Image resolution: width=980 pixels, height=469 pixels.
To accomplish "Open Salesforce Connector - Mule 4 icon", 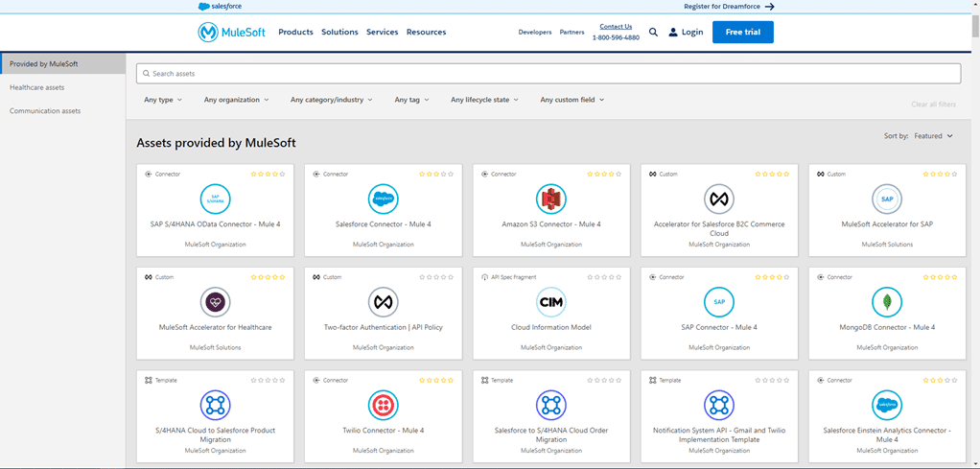I will (384, 199).
